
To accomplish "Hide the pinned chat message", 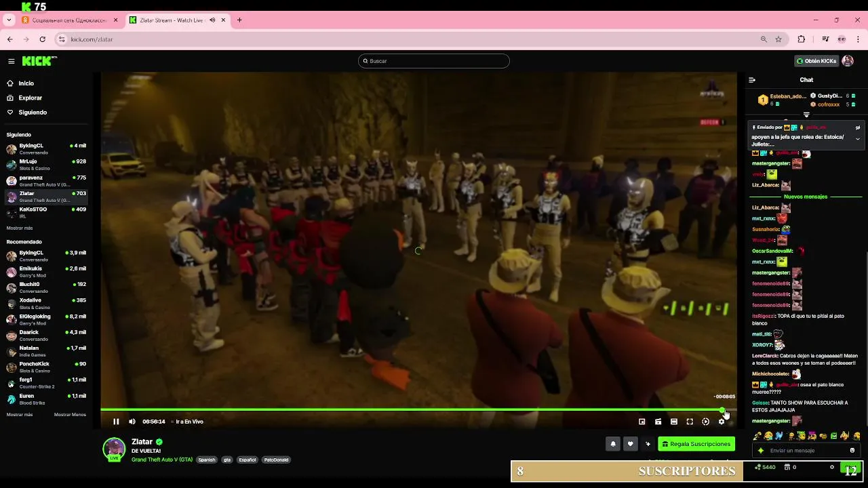I will pyautogui.click(x=858, y=127).
